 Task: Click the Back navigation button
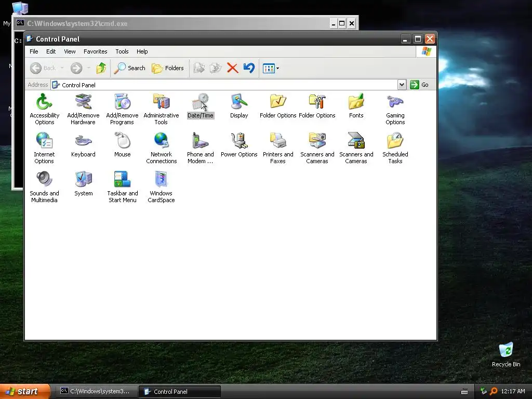43,68
